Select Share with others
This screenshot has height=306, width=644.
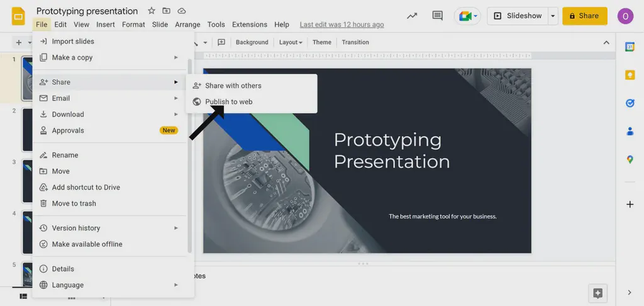252,86
